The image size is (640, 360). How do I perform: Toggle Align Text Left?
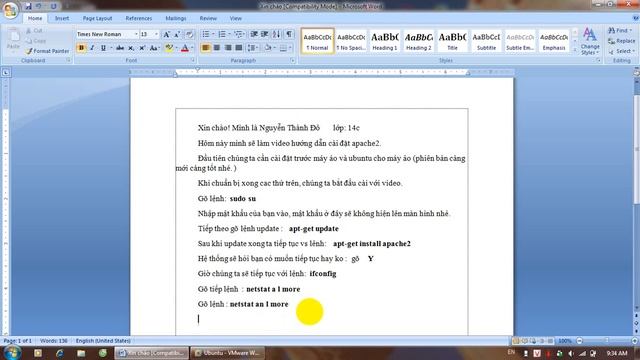pyautogui.click(x=206, y=48)
